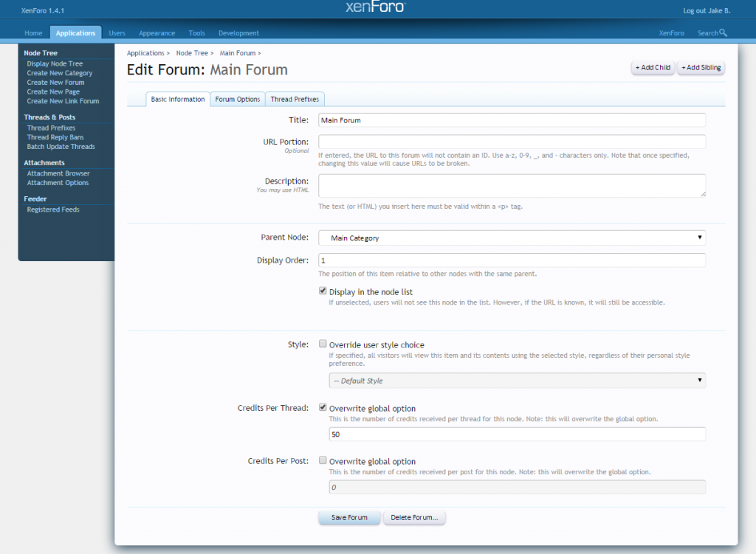Click Node Tree breadcrumb link
The image size is (756, 554).
click(192, 53)
